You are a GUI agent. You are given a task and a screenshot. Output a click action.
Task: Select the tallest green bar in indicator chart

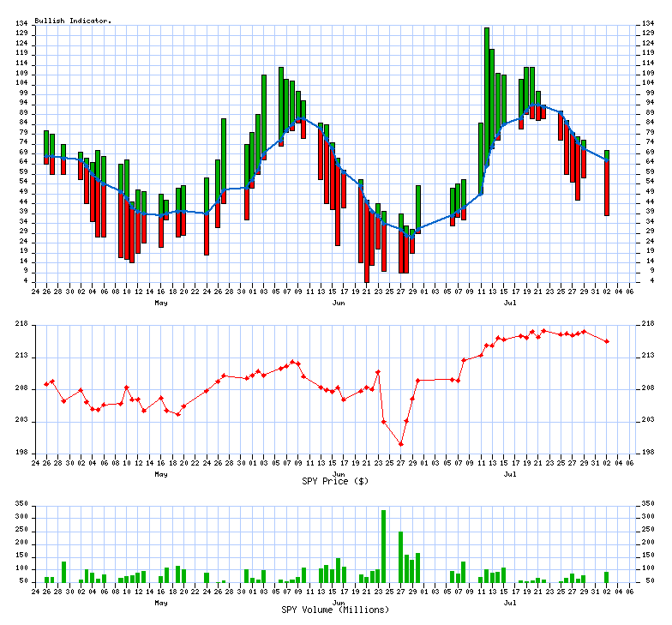(487, 94)
